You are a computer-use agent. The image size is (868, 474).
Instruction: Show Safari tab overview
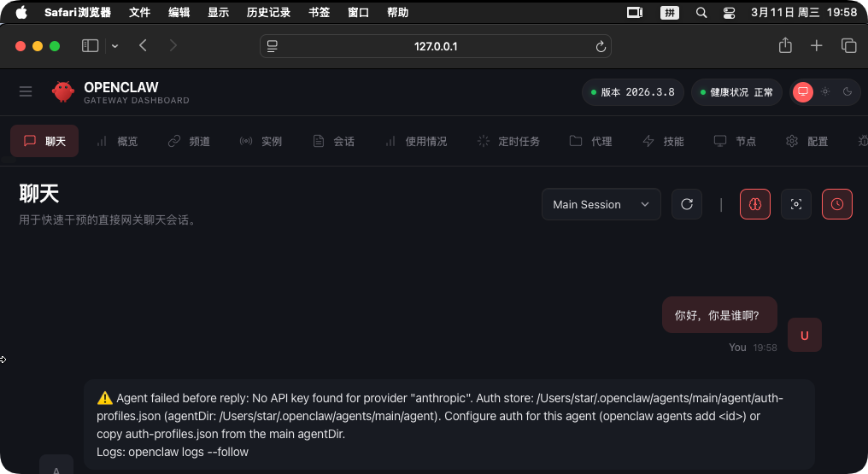tap(848, 46)
